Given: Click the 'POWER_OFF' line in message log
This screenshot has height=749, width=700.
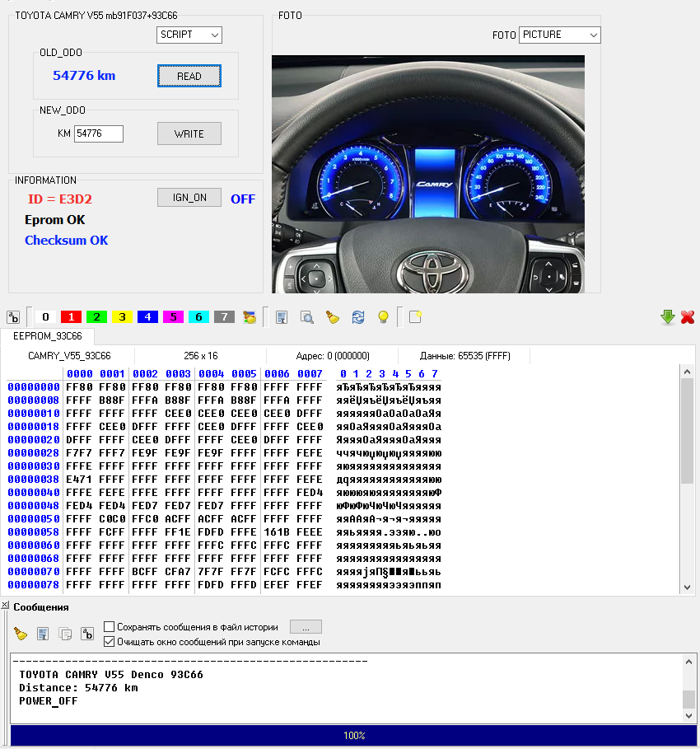Looking at the screenshot, I should click(x=49, y=700).
